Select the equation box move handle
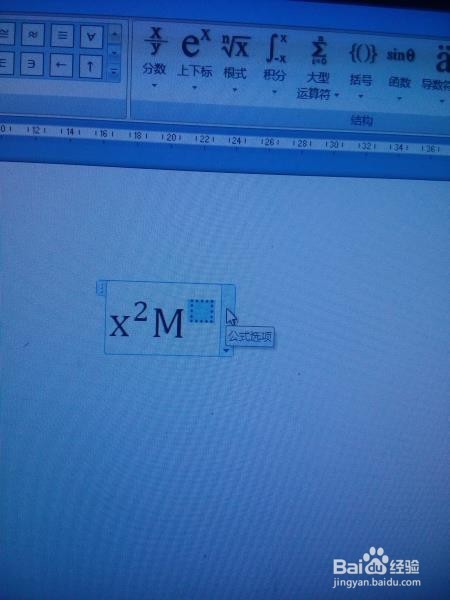The height and width of the screenshot is (600, 450). (101, 288)
